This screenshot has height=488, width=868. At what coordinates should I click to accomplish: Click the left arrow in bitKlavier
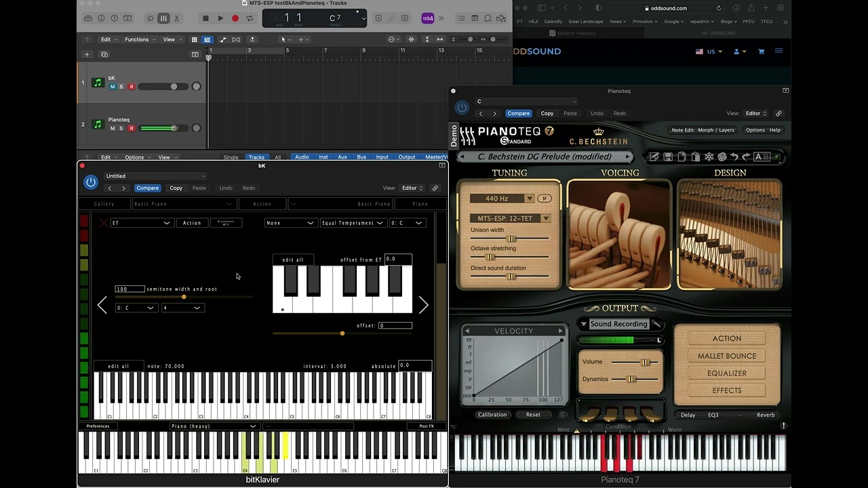click(102, 305)
